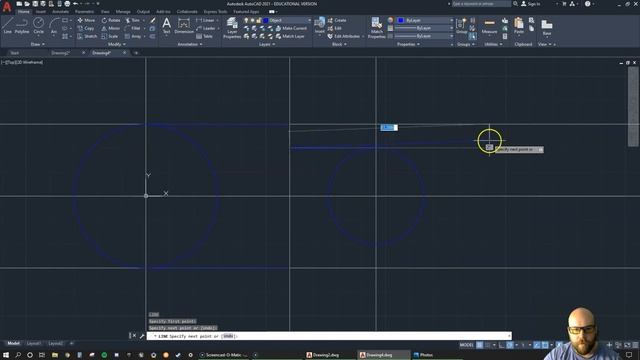The image size is (640, 360).
Task: Expand the Modify panel
Action: click(116, 44)
